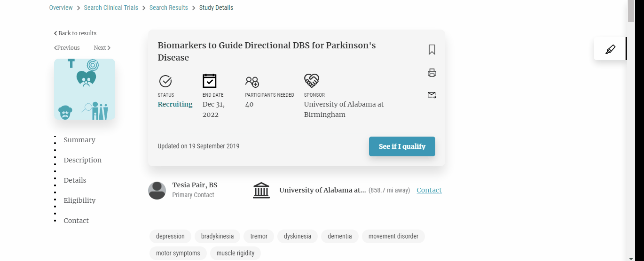Open Search Clinical Trials breadcrumb
Viewport: 644px width, 261px height.
tap(111, 8)
